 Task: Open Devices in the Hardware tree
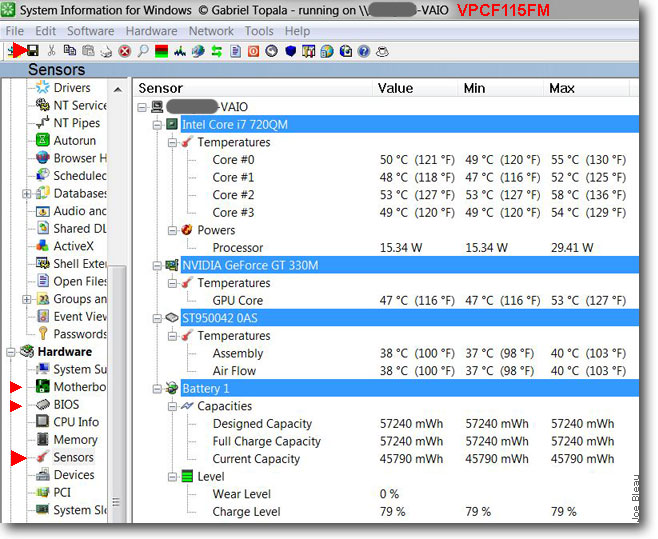(x=74, y=475)
